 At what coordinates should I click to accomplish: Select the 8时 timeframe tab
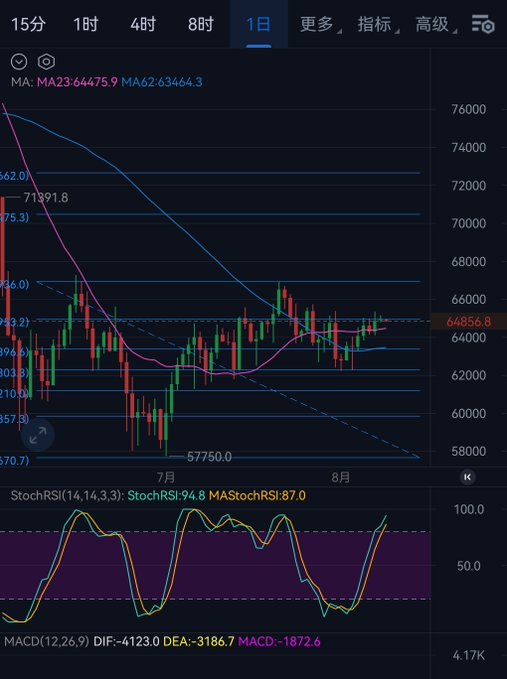[x=201, y=24]
